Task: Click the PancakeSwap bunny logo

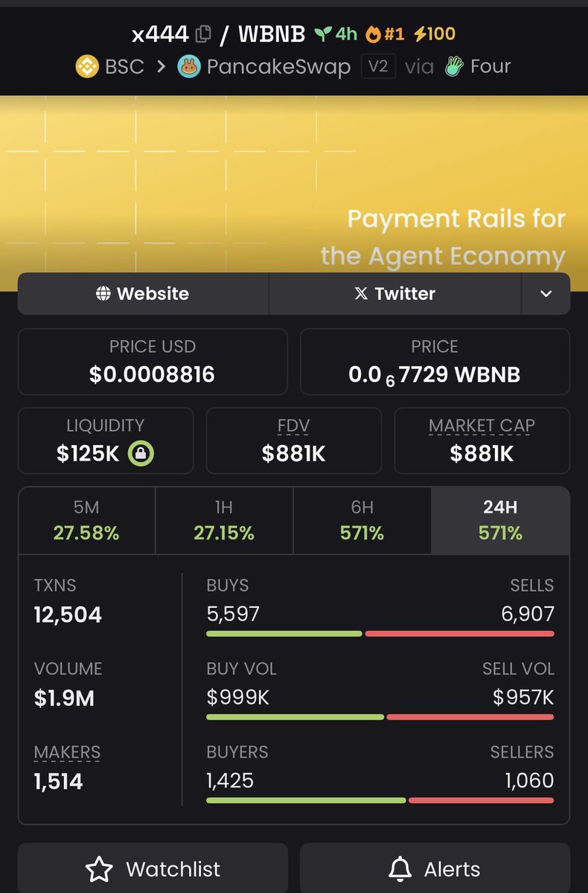Action: (x=189, y=67)
